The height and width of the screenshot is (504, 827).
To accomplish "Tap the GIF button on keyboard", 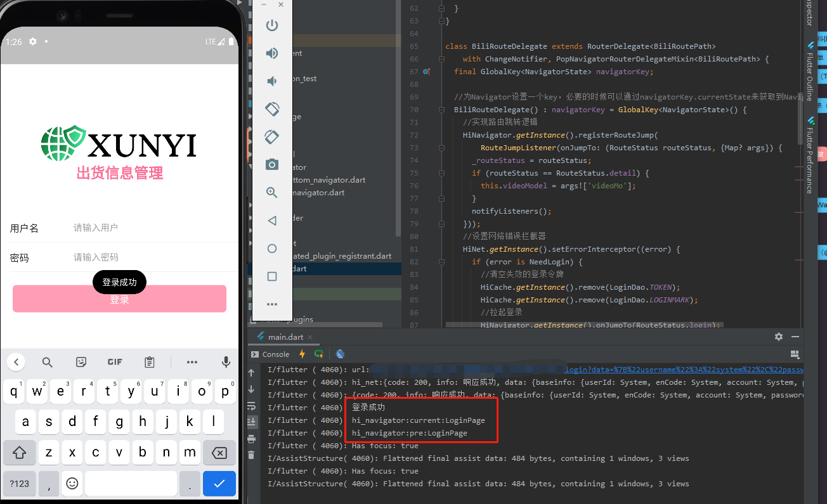I will [115, 362].
